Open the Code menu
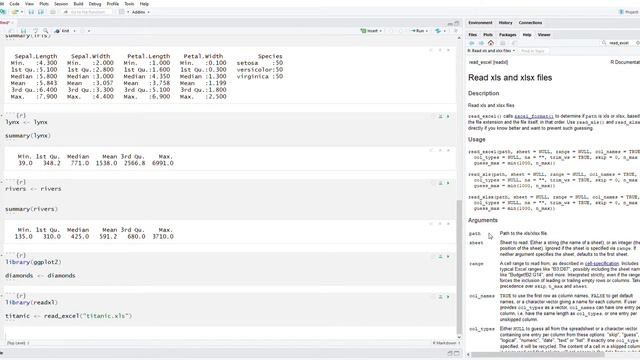Screen dimensions: 640x360 click(x=14, y=4)
